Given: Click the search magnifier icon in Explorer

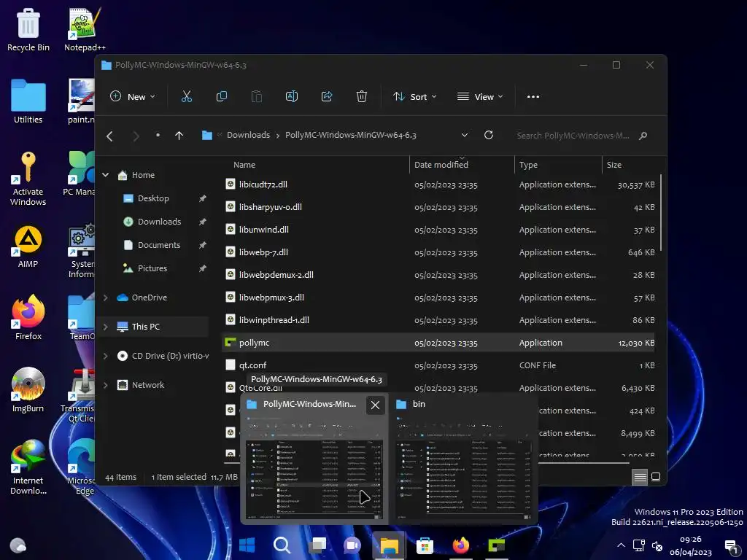Looking at the screenshot, I should (x=643, y=136).
